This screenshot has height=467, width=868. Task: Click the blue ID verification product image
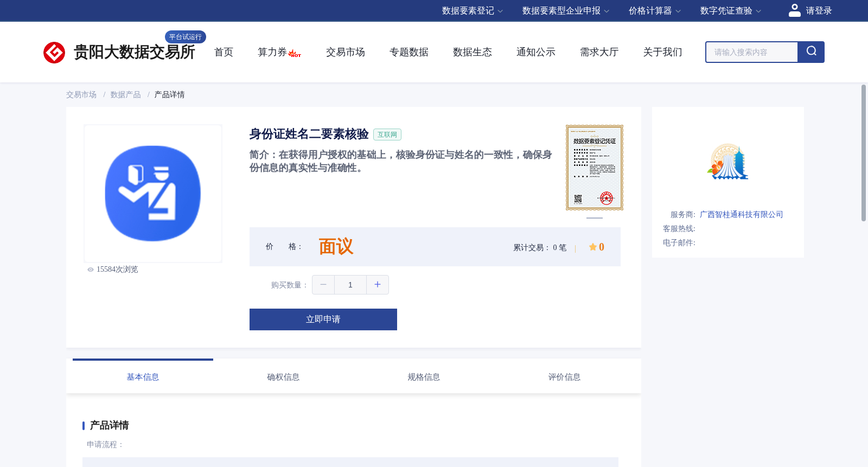(x=153, y=194)
